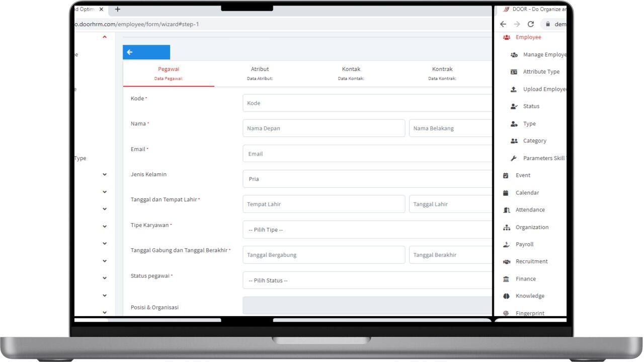Open the Status pegawai dropdown
Viewport: 644px width, 362px height.
pos(367,280)
